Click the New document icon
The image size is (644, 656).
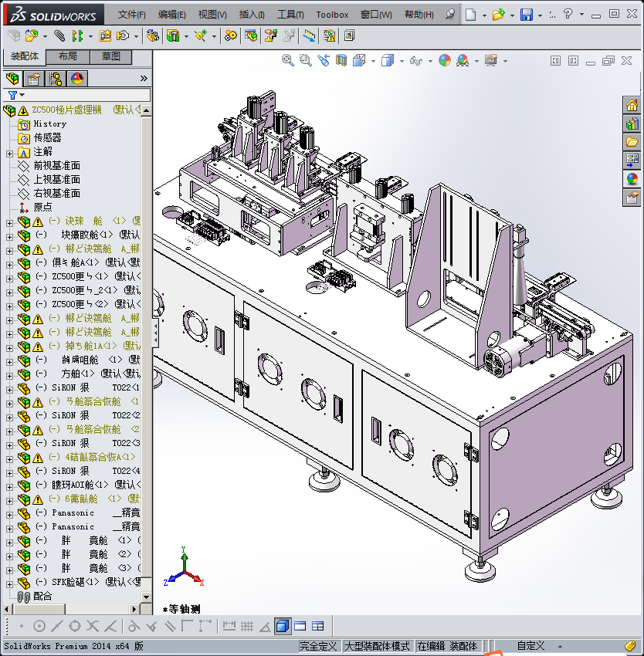(471, 15)
